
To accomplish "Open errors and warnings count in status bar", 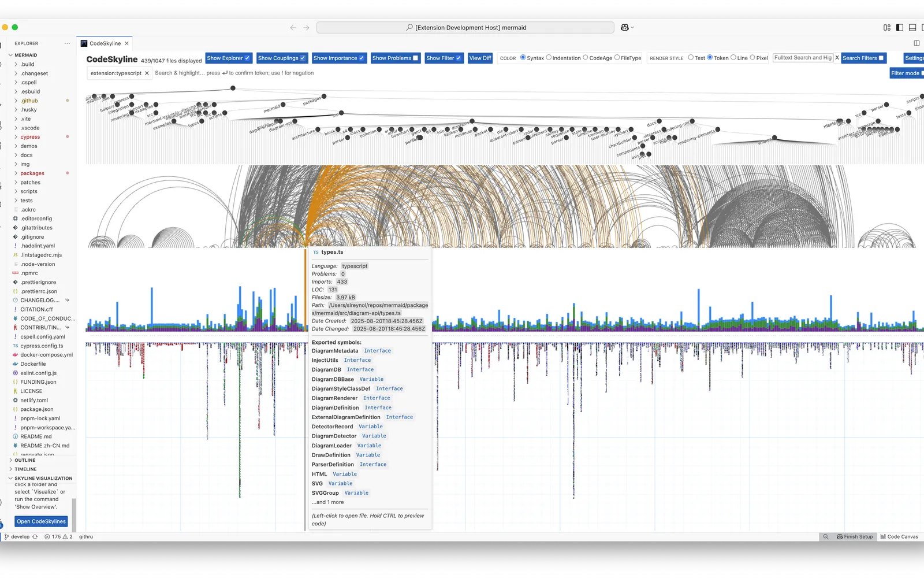I will click(x=58, y=536).
